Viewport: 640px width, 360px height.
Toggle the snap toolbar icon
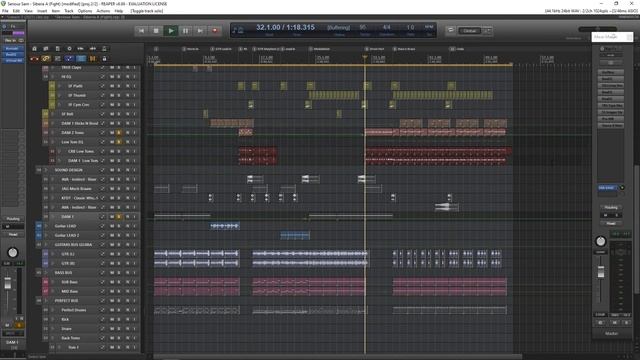93,59
